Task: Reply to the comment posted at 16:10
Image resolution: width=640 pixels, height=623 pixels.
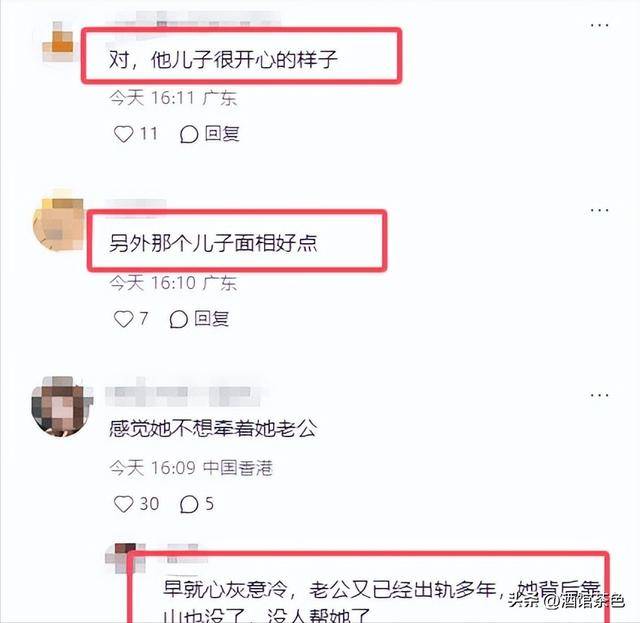Action: tap(200, 319)
